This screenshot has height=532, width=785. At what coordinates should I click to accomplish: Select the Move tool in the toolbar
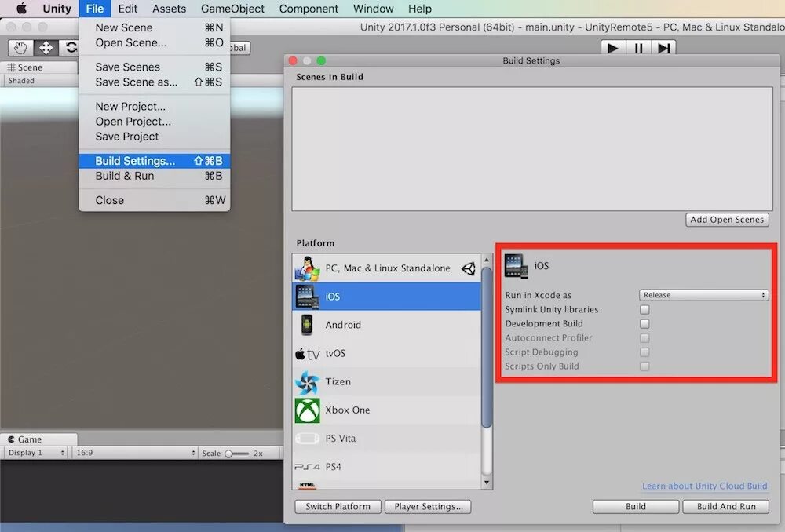click(46, 48)
